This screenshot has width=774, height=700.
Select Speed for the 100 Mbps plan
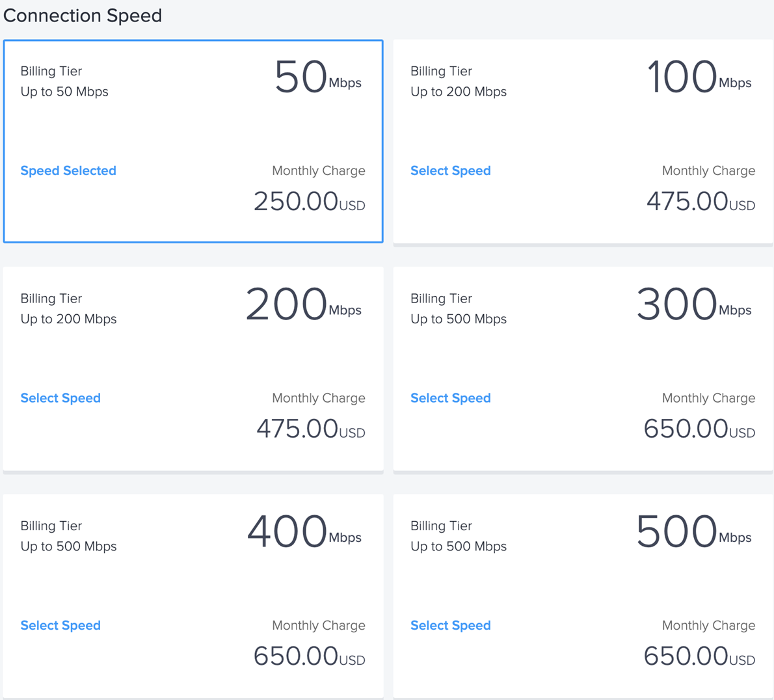[x=451, y=171]
